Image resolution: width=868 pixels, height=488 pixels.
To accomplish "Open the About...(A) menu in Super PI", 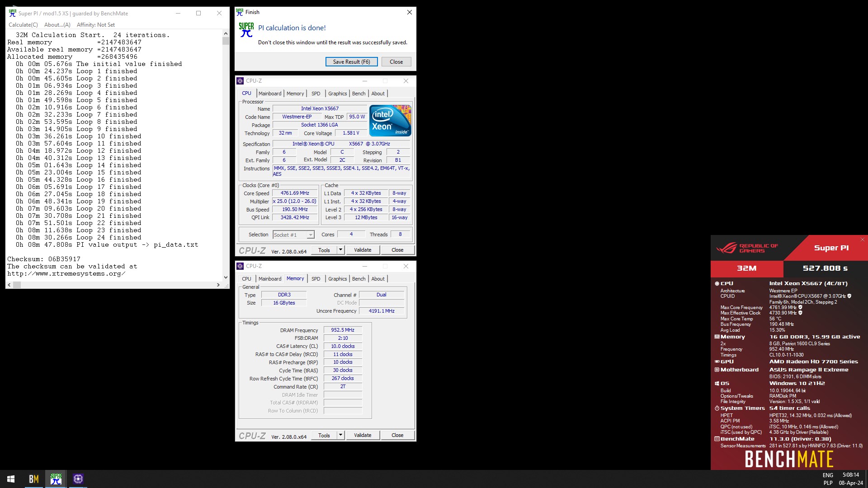I will coord(57,25).
